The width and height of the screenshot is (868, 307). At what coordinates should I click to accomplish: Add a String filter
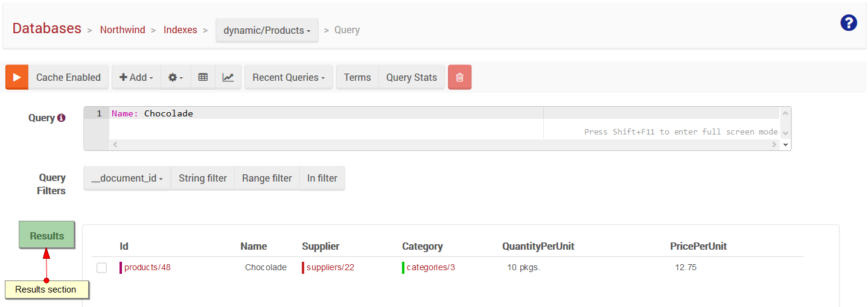coord(203,178)
